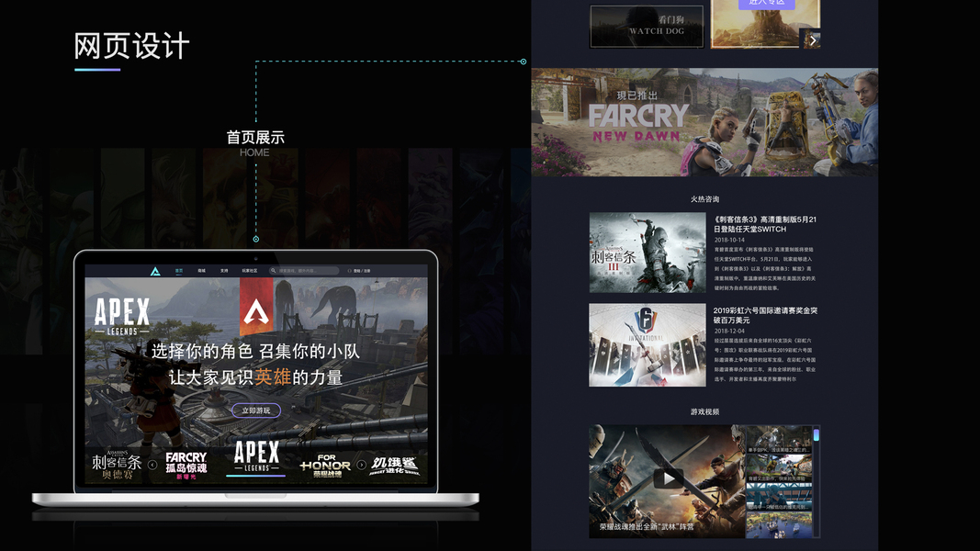Click the 火热咨询 section heading
The height and width of the screenshot is (551, 980).
pos(704,199)
